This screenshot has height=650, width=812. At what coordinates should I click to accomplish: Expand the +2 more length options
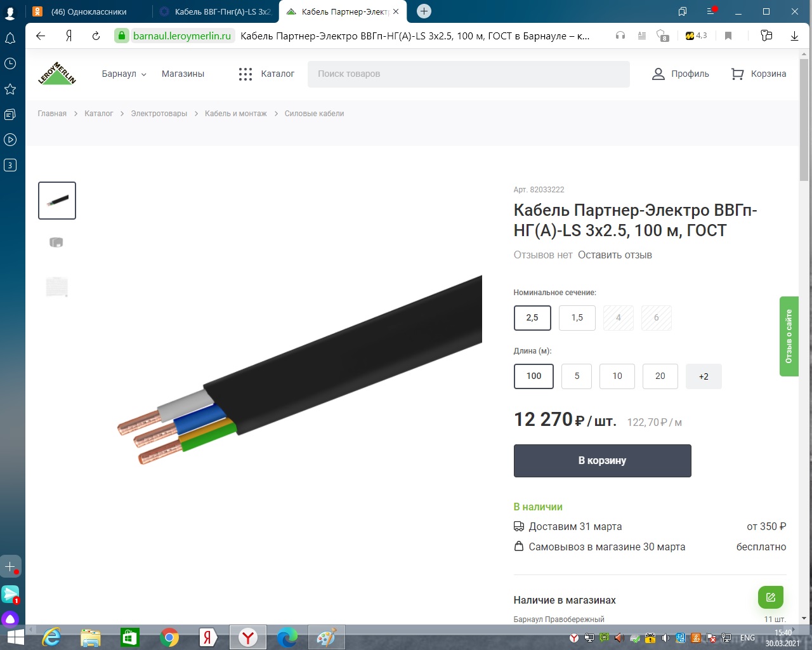(704, 376)
